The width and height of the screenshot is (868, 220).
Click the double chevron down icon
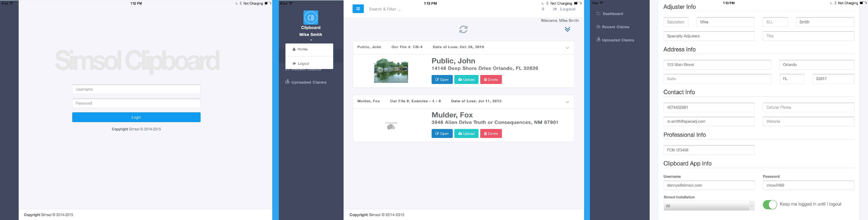(567, 29)
